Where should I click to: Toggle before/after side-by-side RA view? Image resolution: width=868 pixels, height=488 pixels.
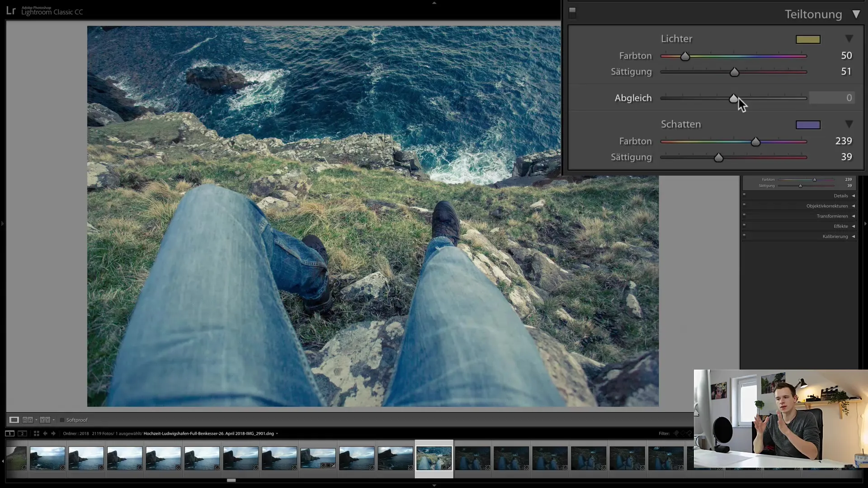point(28,420)
